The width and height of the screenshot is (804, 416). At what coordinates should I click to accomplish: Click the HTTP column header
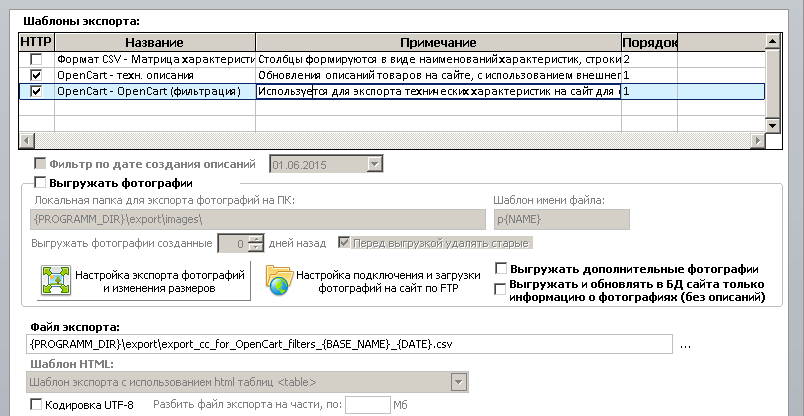click(x=36, y=42)
